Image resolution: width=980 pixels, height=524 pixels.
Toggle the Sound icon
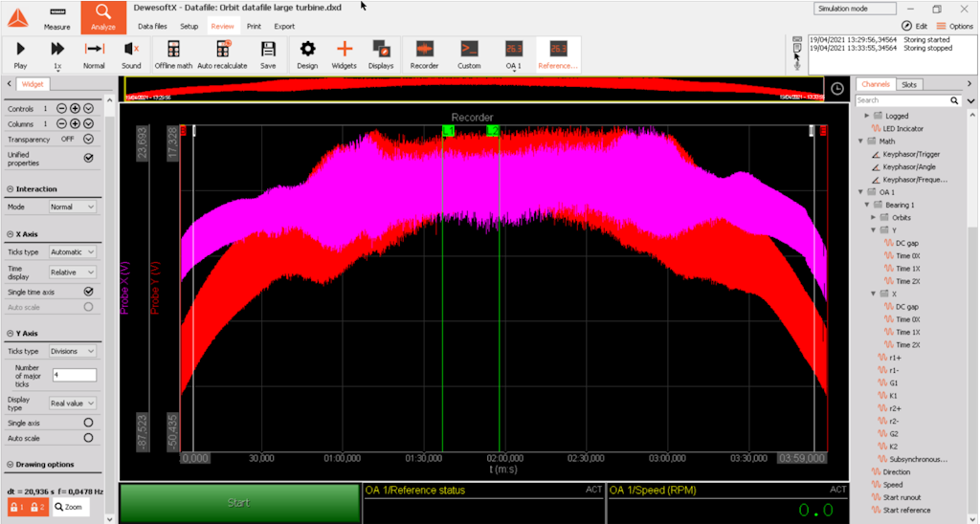coord(131,55)
